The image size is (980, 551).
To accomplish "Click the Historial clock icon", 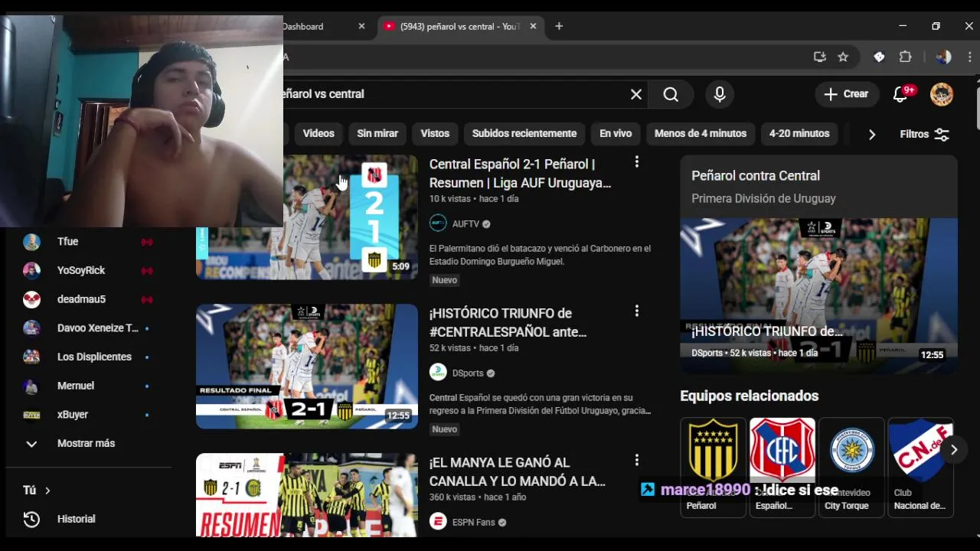I will coord(31,519).
